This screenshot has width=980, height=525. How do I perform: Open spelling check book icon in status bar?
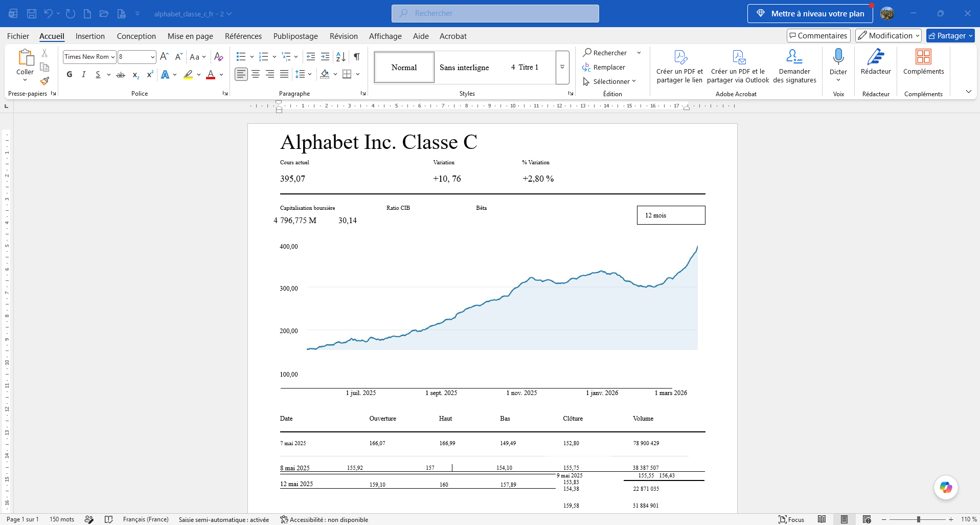coord(108,519)
